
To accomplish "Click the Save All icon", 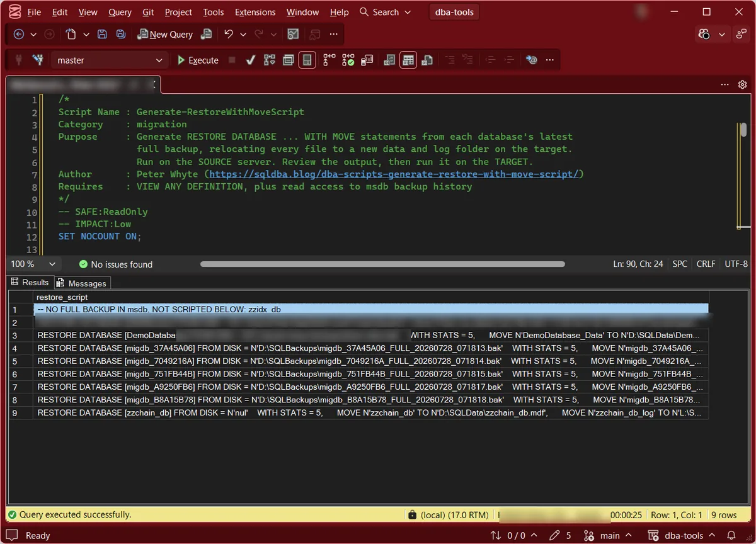I will (121, 35).
